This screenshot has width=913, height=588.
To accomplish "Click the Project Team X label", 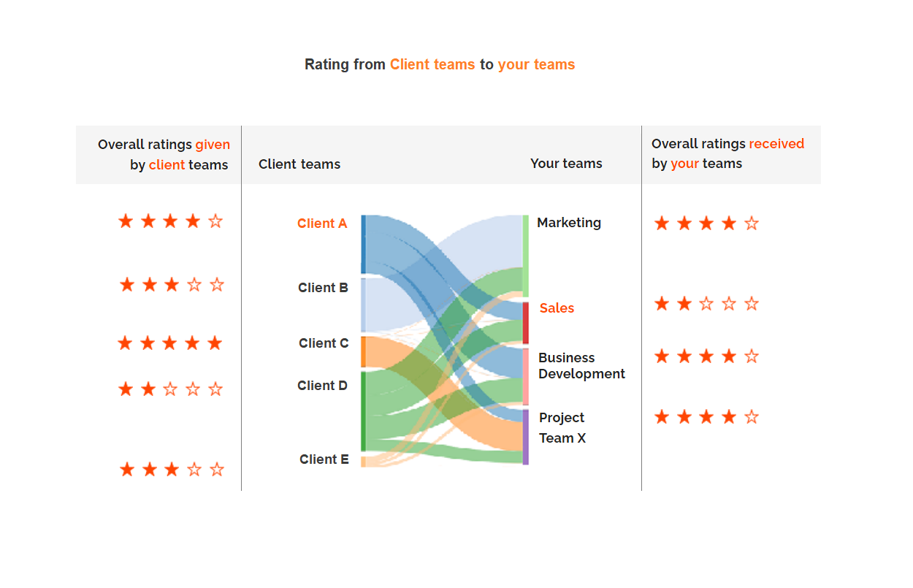I will [562, 428].
